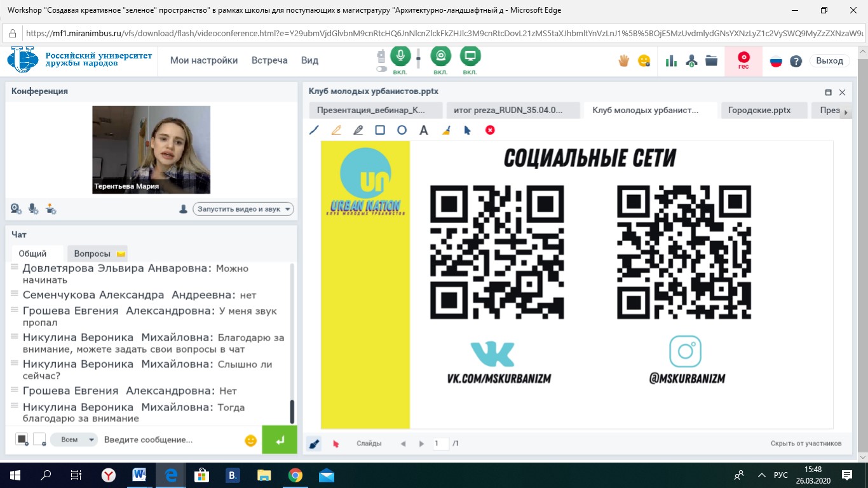The image size is (868, 488).
Task: Click the chat scrollbar thumb
Action: coord(292,412)
